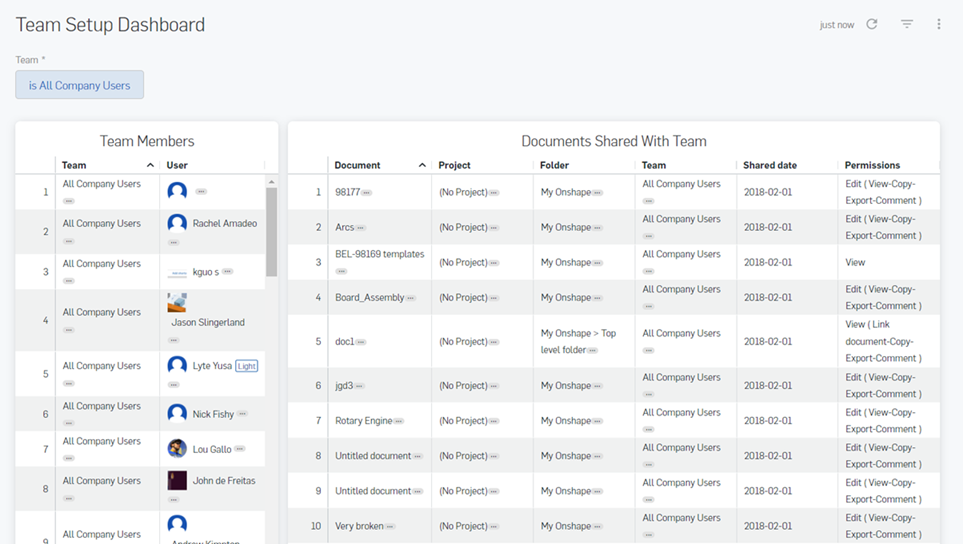Open the Rotary Engine document link
Screen dimensions: 963x544
pos(363,421)
